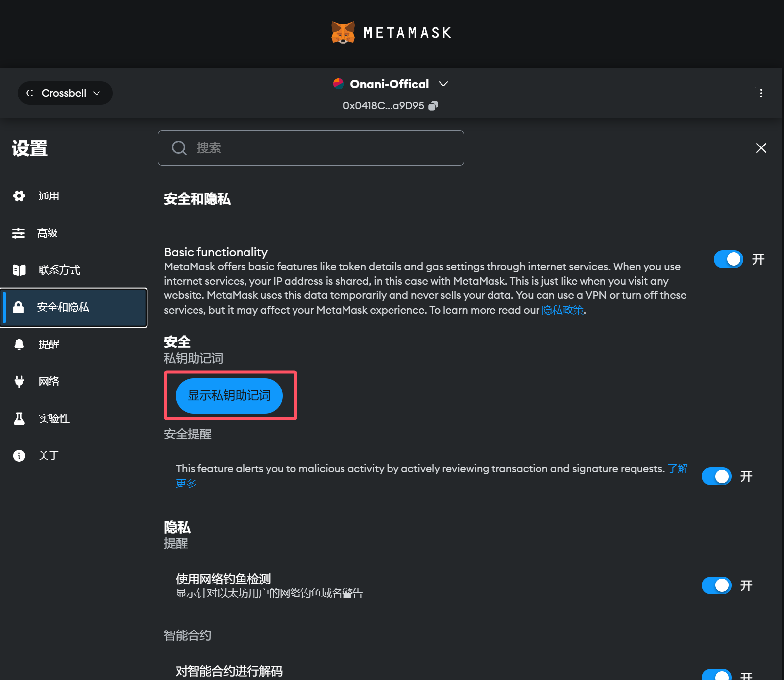Select the 安全和隐私 settings tab

(x=74, y=307)
